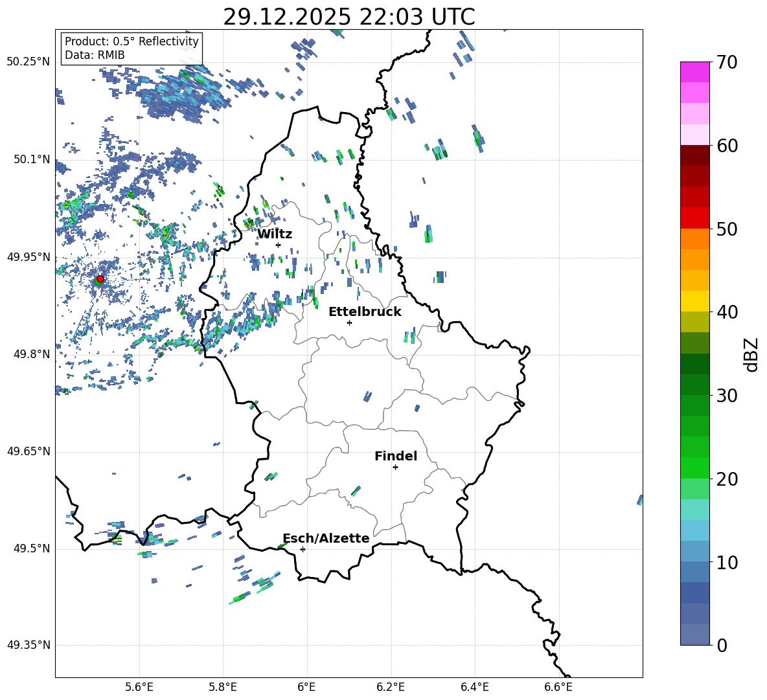
Task: Click the colorbar tick label 10
Action: (727, 563)
